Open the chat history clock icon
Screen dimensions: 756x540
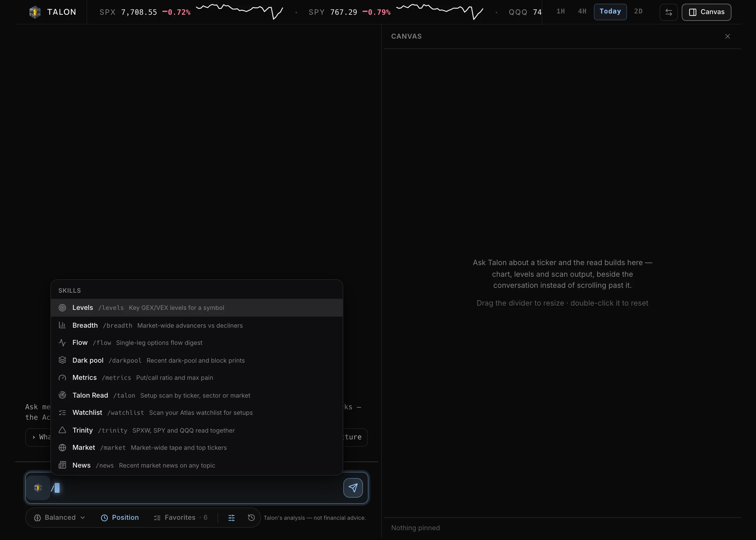coord(251,517)
